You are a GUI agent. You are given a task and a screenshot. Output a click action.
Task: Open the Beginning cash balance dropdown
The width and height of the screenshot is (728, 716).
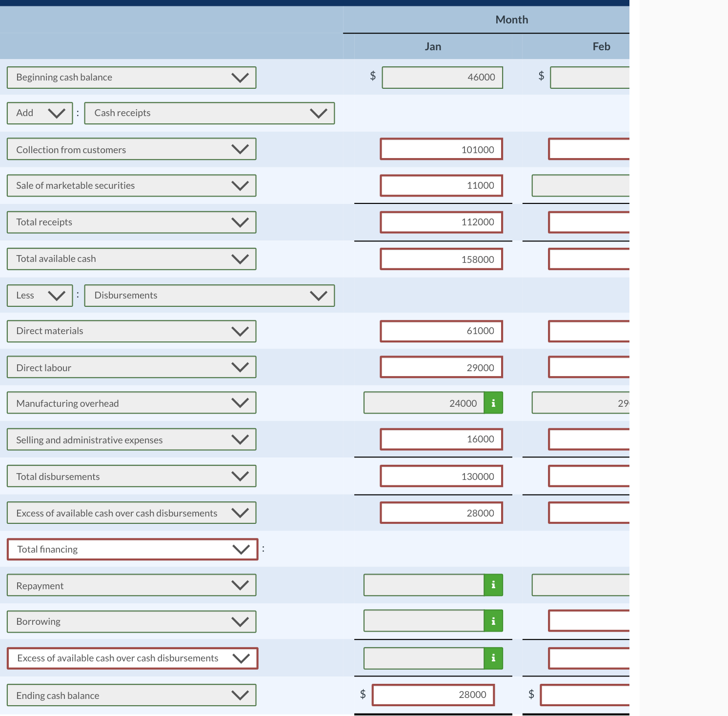click(x=132, y=78)
